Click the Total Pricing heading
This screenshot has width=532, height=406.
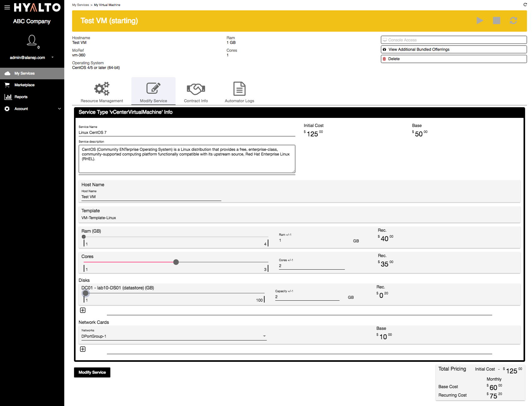pos(452,369)
